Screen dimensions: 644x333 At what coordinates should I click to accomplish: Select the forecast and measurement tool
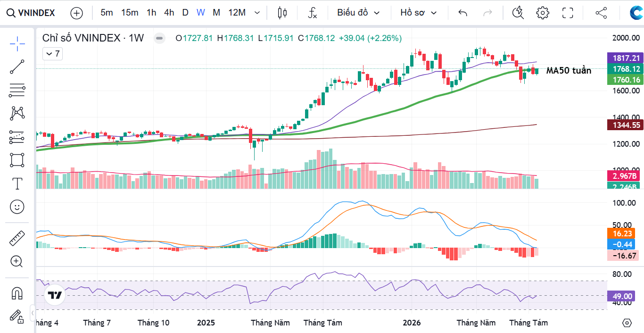point(17,137)
